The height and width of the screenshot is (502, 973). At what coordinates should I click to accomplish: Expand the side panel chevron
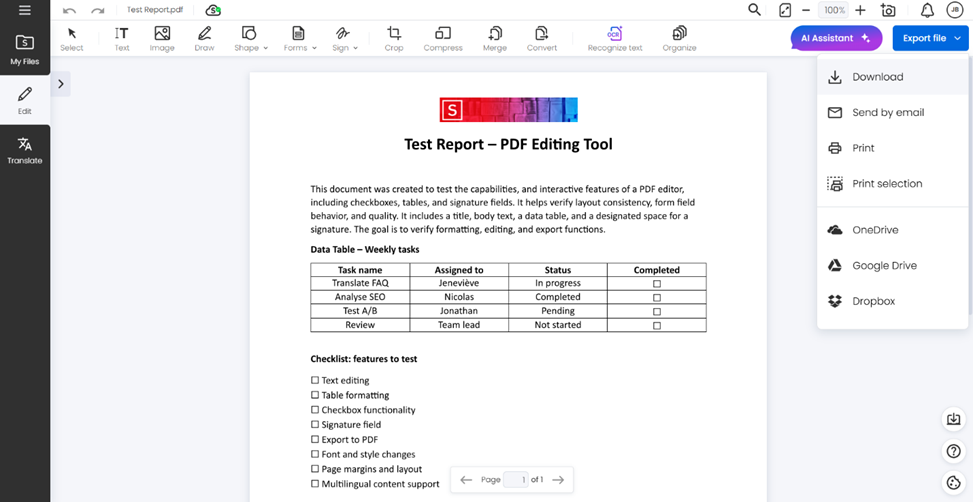click(61, 84)
